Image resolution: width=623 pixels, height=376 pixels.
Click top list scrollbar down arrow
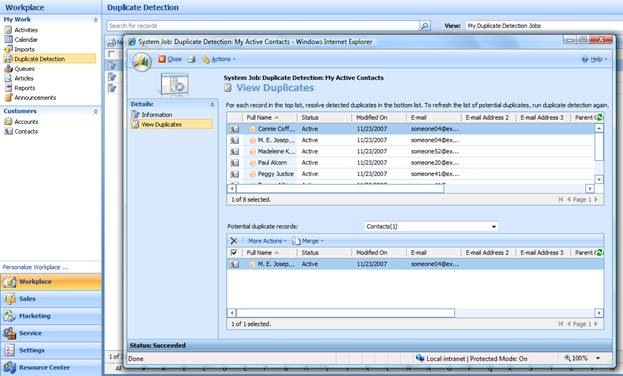coord(599,179)
